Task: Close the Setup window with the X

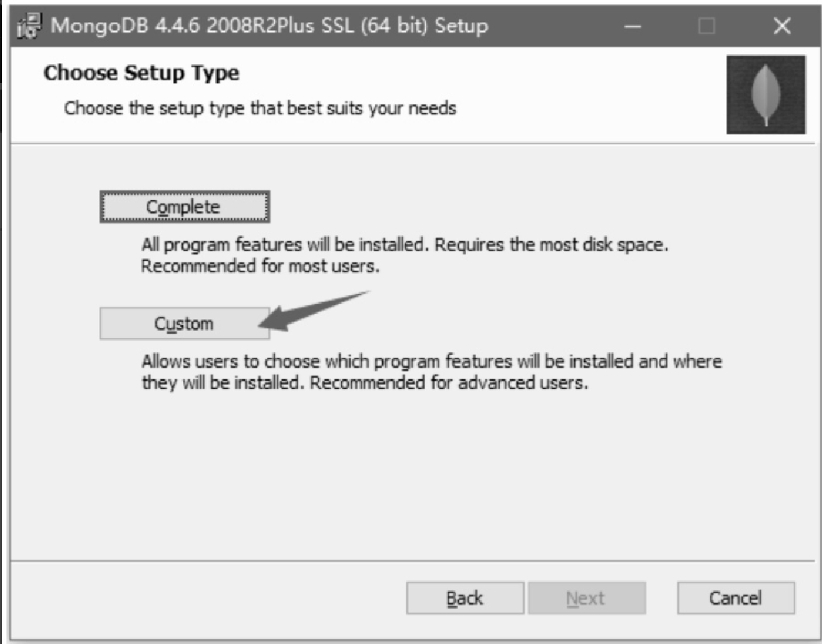Action: pos(782,27)
